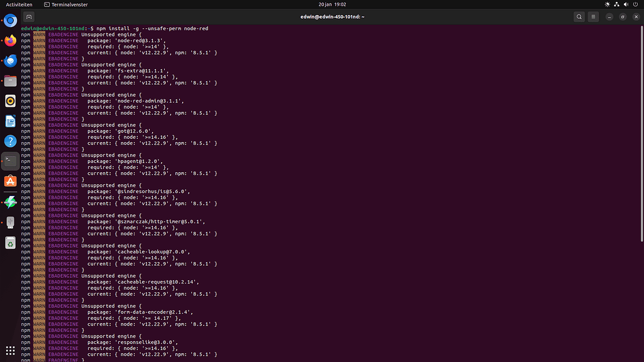Open the power menu icon
The height and width of the screenshot is (362, 644).
pyautogui.click(x=635, y=4)
